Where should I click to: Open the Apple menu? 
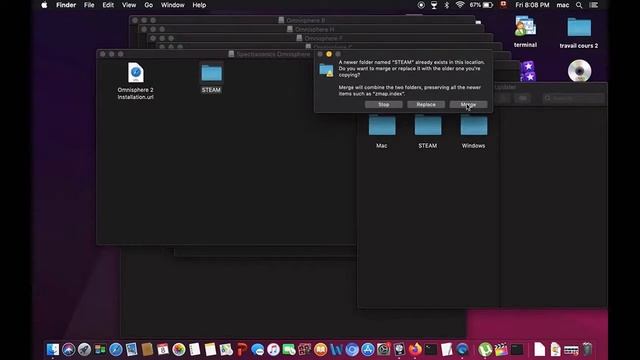point(44,5)
